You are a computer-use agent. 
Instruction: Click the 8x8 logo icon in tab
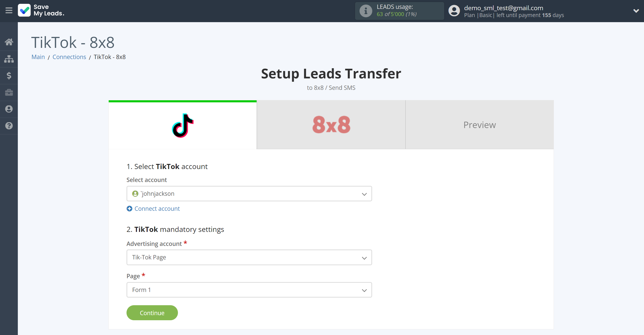331,124
